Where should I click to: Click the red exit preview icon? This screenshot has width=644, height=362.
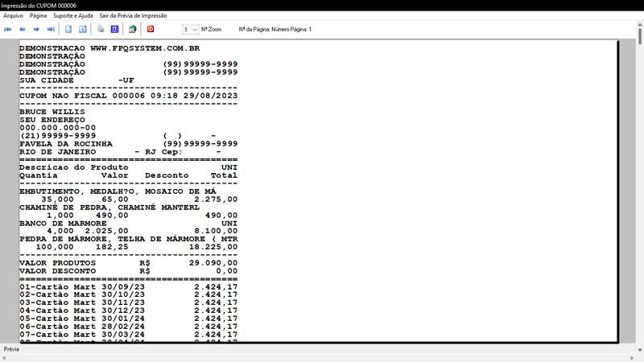(x=151, y=29)
